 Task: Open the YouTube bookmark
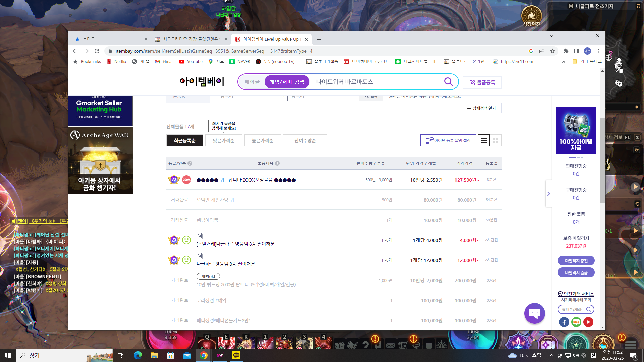(191, 62)
